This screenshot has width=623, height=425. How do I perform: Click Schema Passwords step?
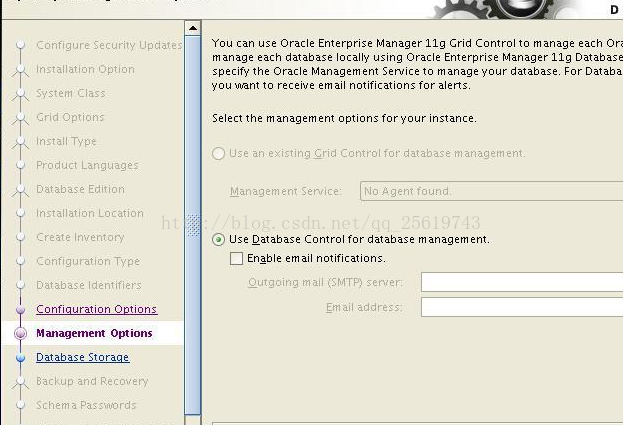(86, 405)
